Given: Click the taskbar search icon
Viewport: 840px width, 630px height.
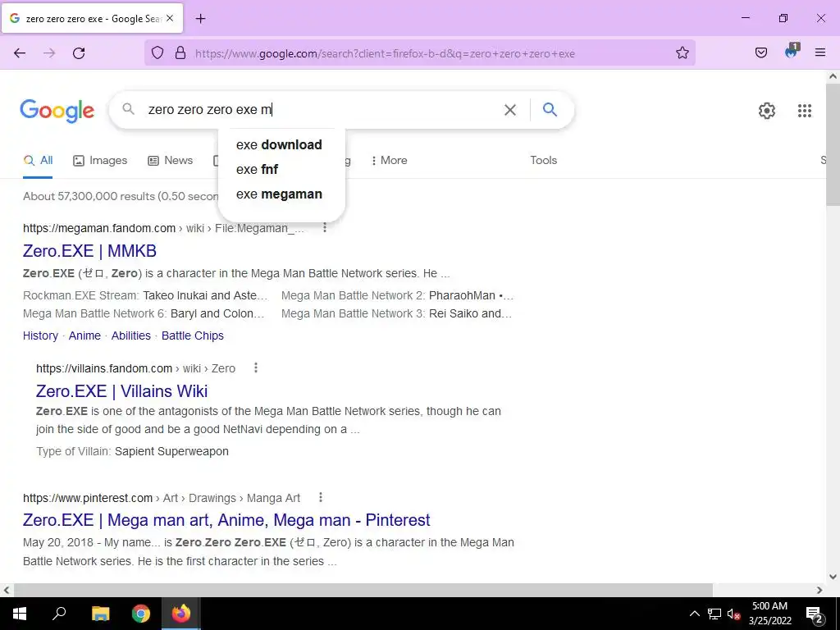Looking at the screenshot, I should coord(59,614).
